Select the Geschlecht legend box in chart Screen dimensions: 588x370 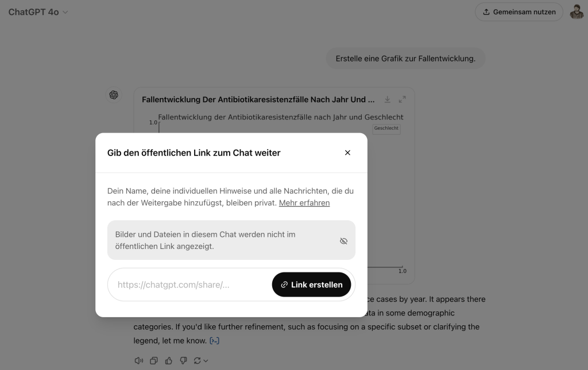point(386,128)
